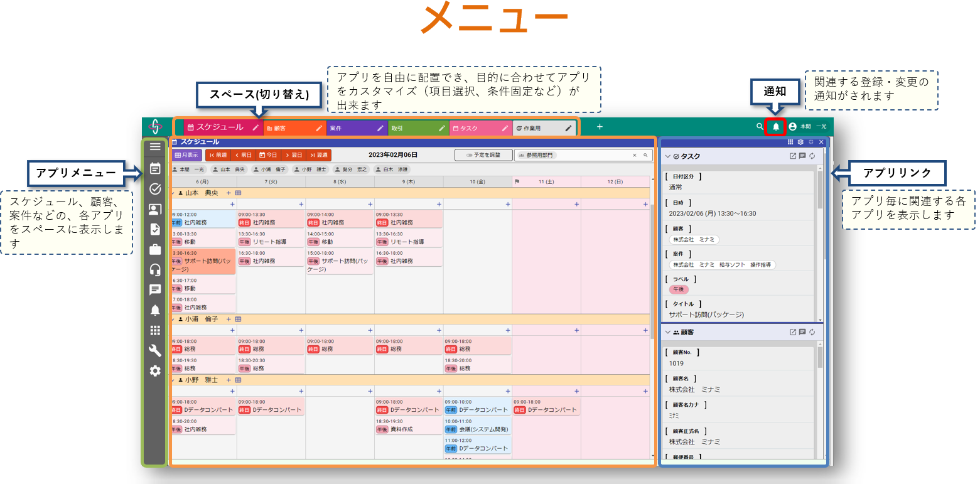Viewport: 980px width, 484px height.
Task: Refresh the 顧客 panel
Action: pyautogui.click(x=812, y=332)
